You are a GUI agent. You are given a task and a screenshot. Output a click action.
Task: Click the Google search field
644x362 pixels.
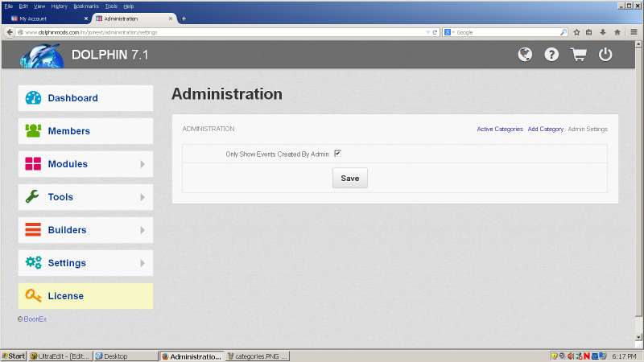(507, 32)
